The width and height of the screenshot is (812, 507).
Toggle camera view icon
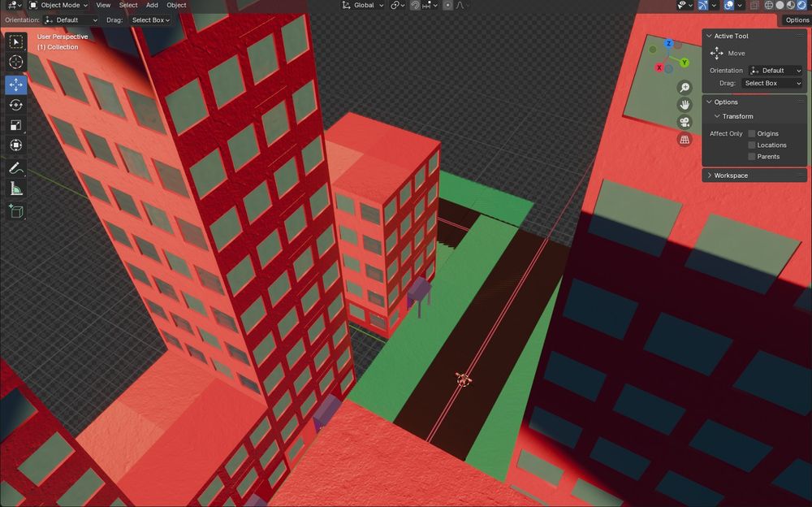685,123
